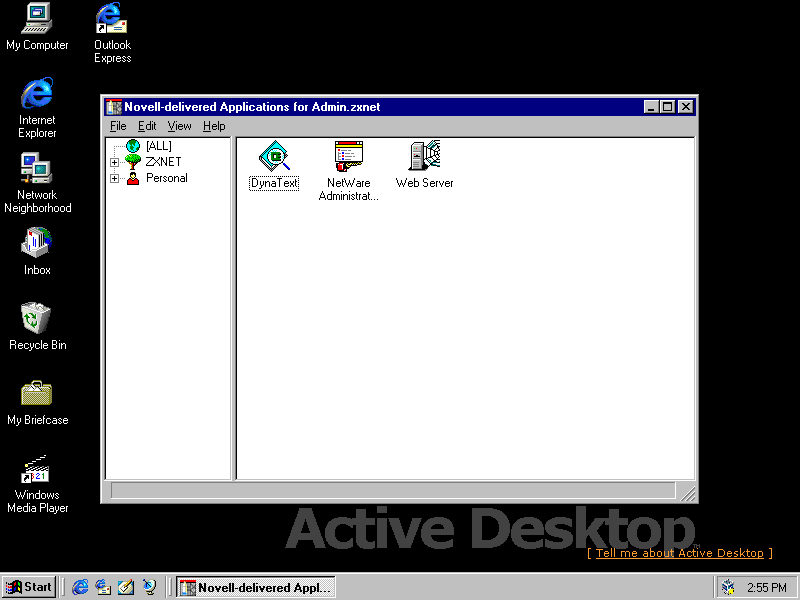Select the ZXNET tree icon

click(x=133, y=162)
